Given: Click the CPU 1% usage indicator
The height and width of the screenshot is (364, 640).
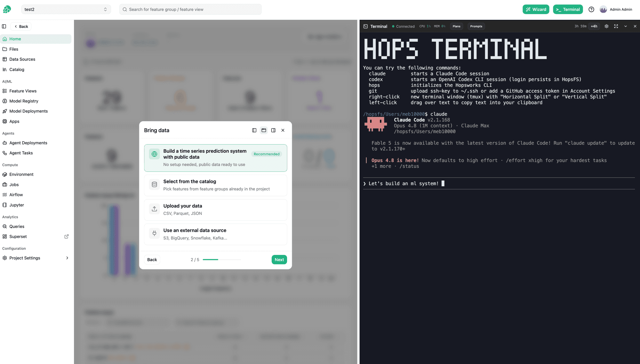Looking at the screenshot, I should click(x=425, y=26).
